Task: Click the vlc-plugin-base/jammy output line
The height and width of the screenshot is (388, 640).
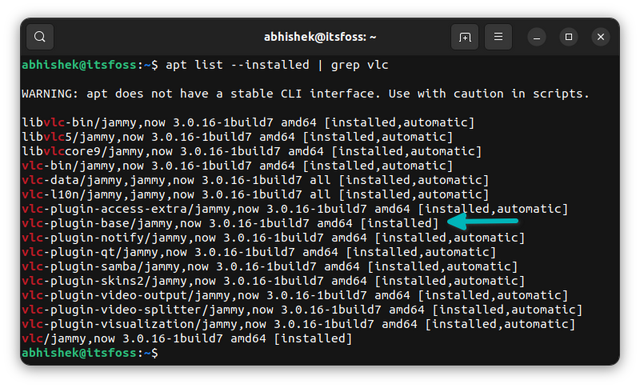Action: (x=230, y=224)
